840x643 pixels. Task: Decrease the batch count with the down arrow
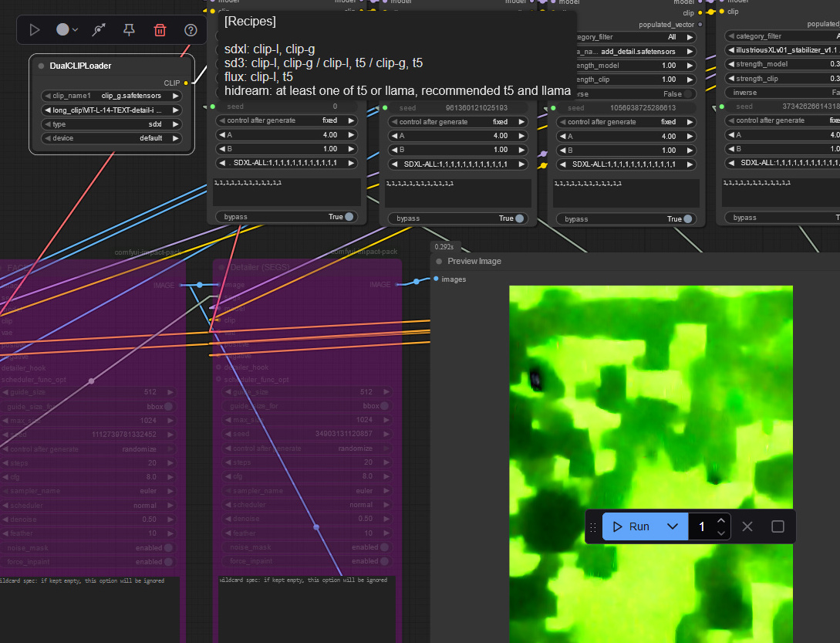(721, 533)
